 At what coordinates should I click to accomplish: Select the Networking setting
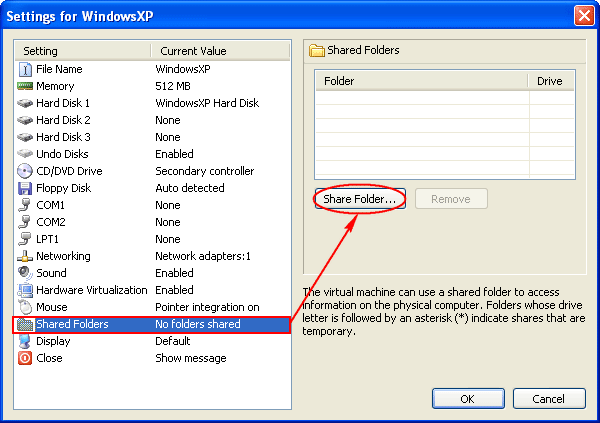point(152,256)
